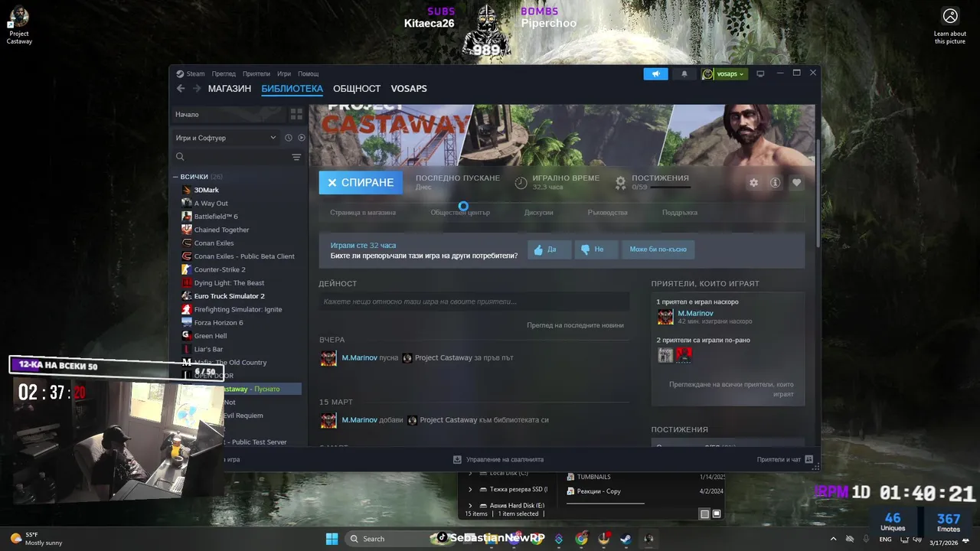The height and width of the screenshot is (551, 980).
Task: Click Learn about this picture desktop icon
Action: [x=950, y=25]
